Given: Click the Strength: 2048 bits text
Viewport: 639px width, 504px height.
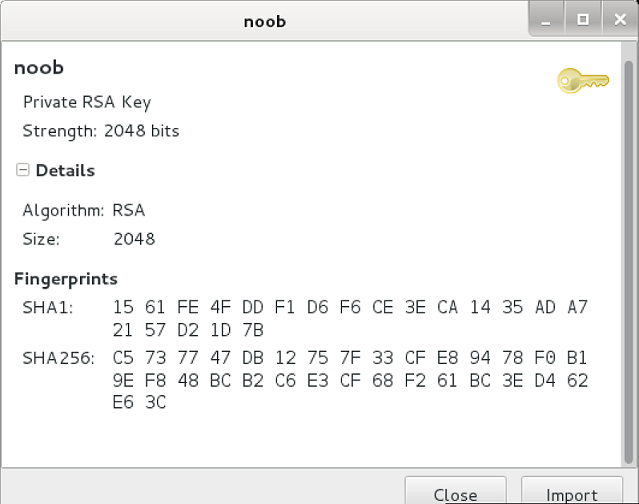Looking at the screenshot, I should pos(101,131).
